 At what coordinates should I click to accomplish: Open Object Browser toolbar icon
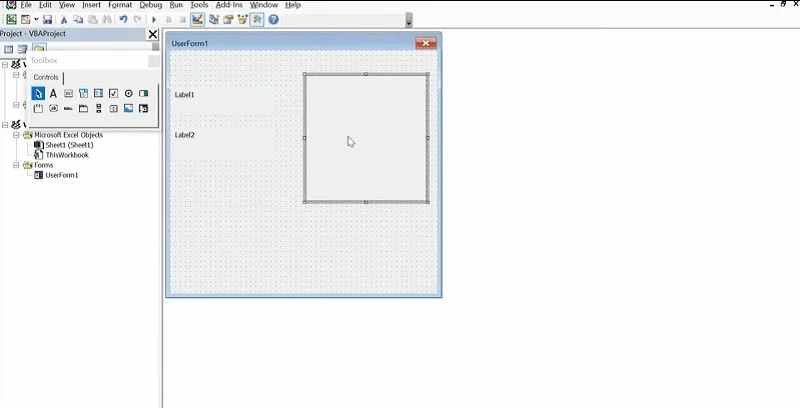click(242, 19)
